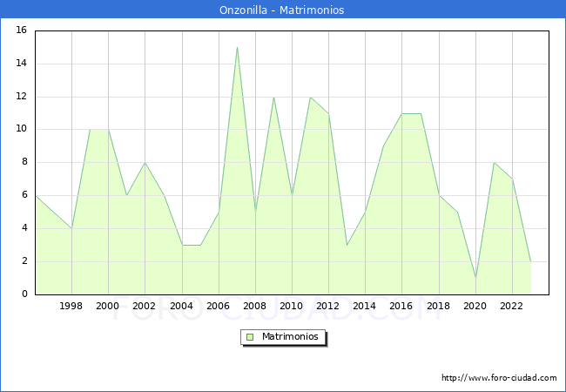Click the y-axis value 10

coord(22,129)
